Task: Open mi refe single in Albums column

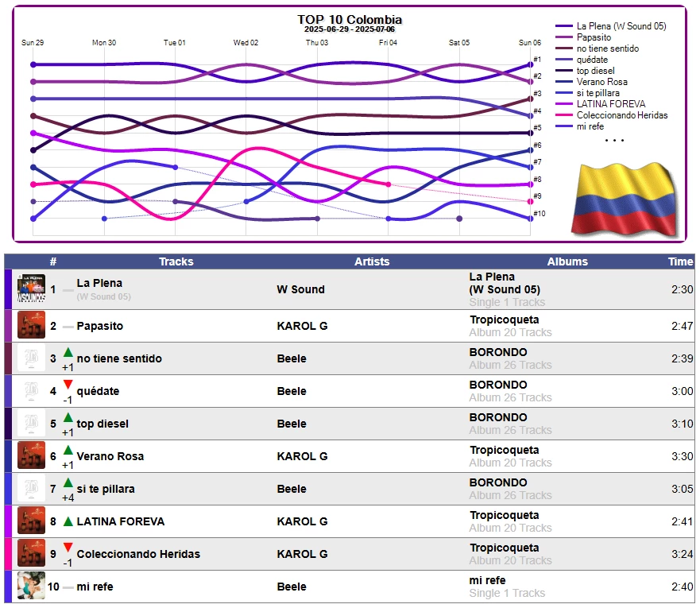Action: [487, 580]
